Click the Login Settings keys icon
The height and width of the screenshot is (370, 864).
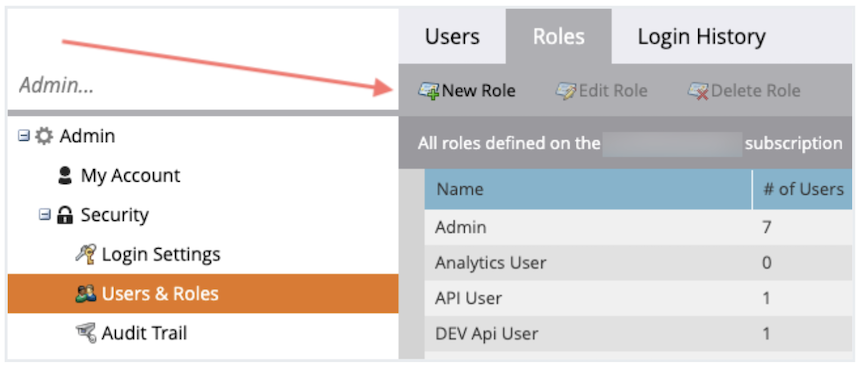pyautogui.click(x=85, y=254)
